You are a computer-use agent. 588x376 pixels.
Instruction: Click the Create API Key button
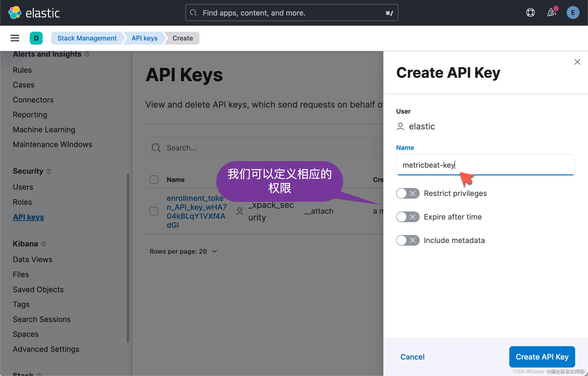(542, 357)
